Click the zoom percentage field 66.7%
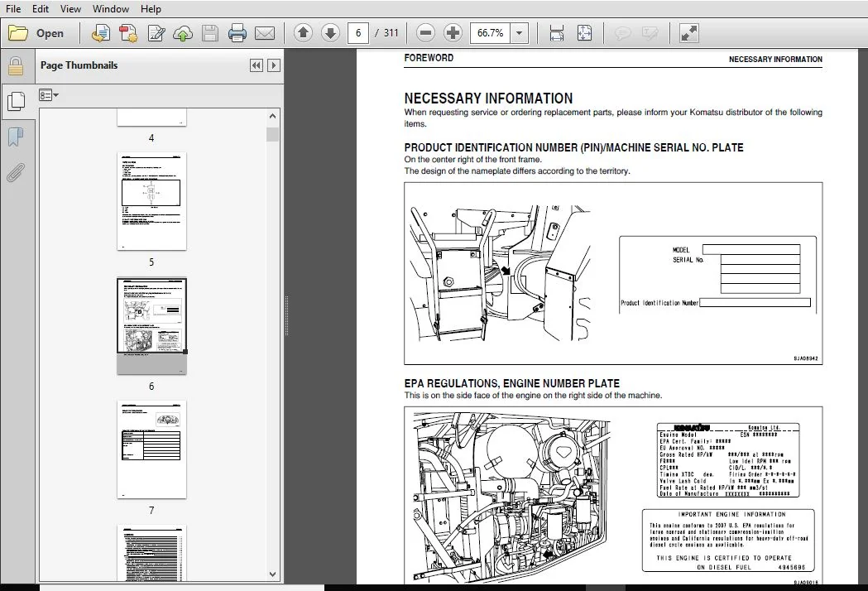The width and height of the screenshot is (868, 591). click(x=491, y=33)
